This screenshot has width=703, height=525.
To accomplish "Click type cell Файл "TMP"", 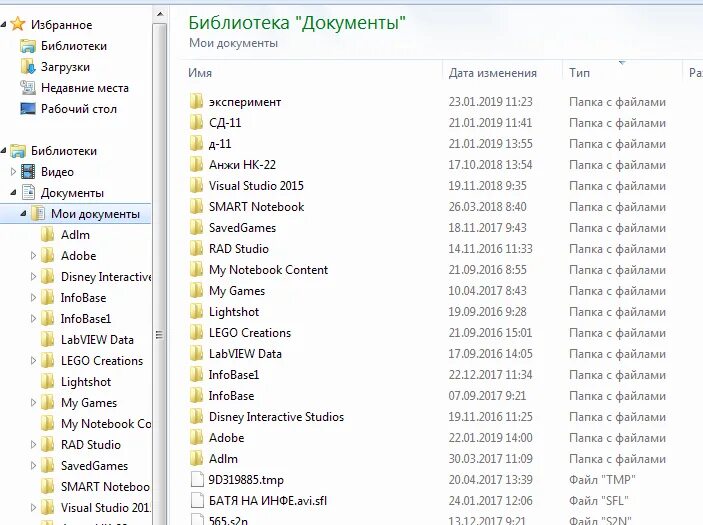I will 602,480.
